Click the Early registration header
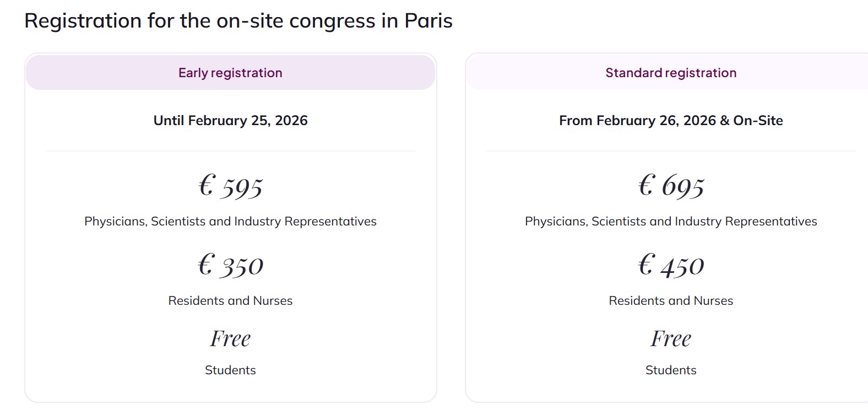 coord(230,73)
